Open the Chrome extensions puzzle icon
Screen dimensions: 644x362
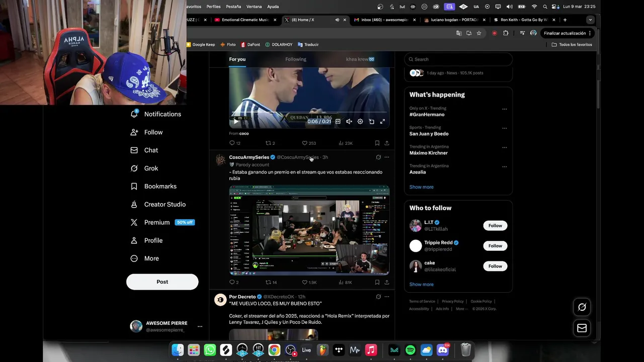pyautogui.click(x=506, y=33)
